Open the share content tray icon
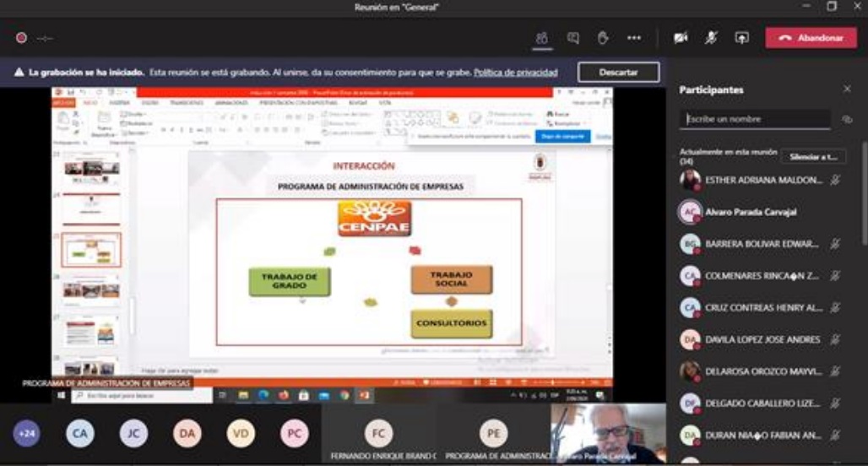868x466 pixels. tap(741, 38)
